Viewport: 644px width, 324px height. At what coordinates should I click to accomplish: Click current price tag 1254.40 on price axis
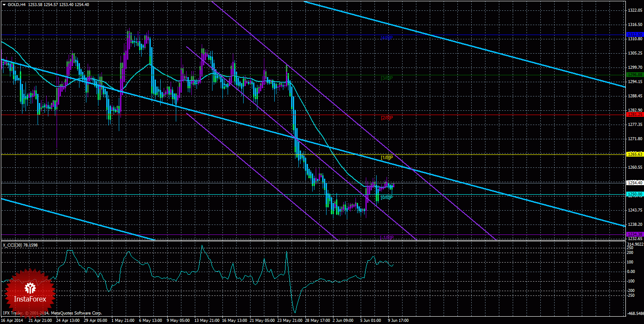(x=635, y=183)
